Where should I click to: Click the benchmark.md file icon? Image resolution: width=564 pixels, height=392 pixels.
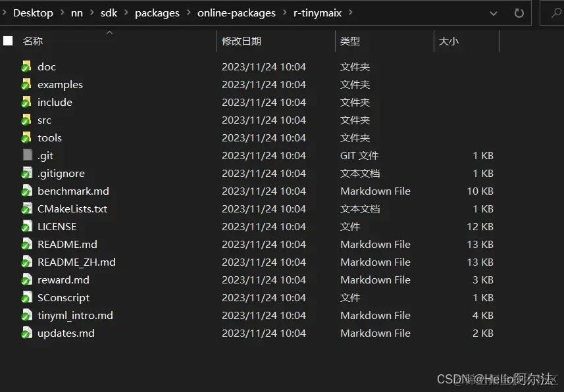point(26,191)
